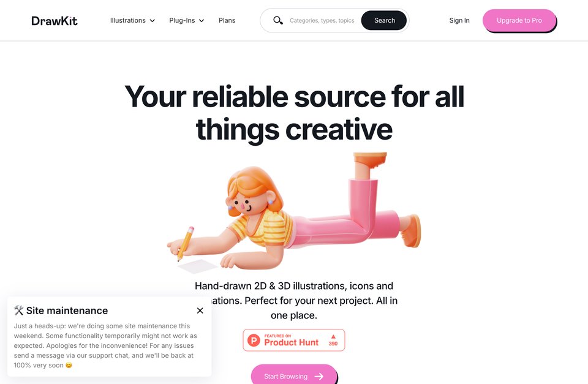The width and height of the screenshot is (588, 384).
Task: Click the 3D girl drawing illustration
Action: 294,211
